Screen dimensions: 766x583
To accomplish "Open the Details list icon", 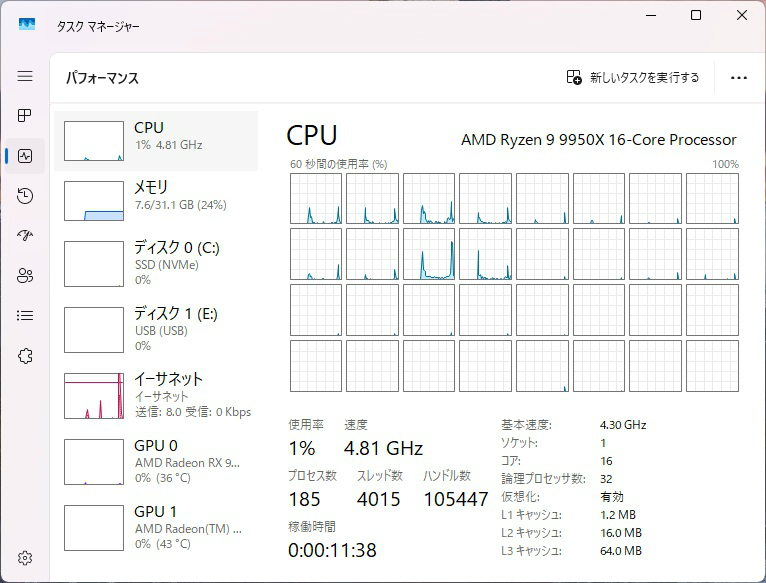I will [x=25, y=316].
